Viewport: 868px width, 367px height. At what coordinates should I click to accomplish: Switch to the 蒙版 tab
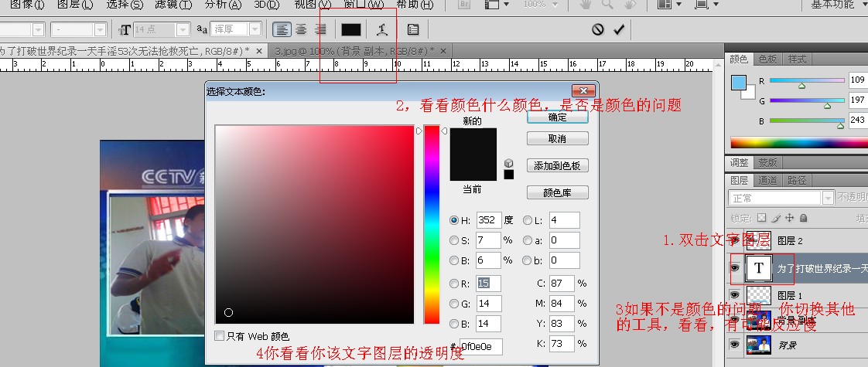point(767,162)
